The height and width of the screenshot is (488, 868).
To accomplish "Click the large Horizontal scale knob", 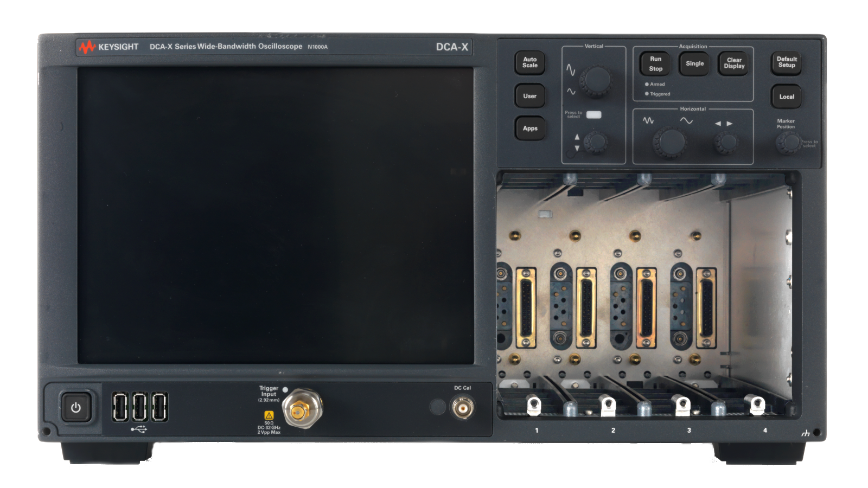I will [669, 143].
